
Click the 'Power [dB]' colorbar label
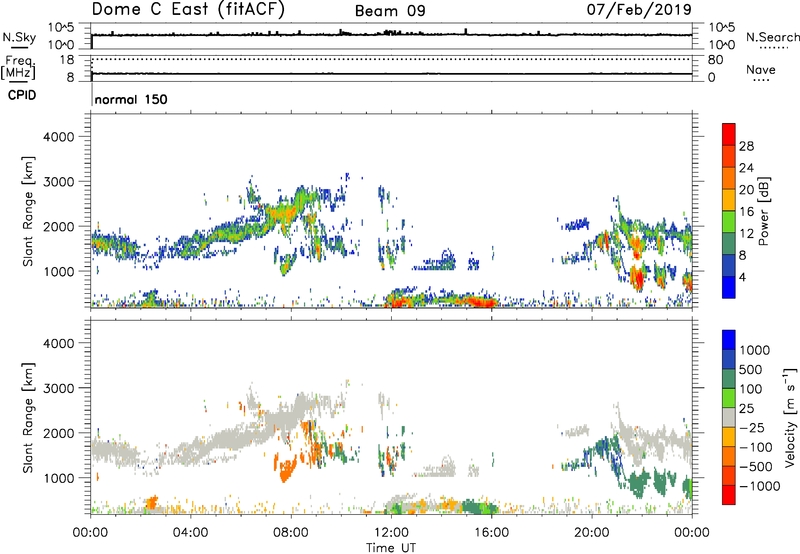click(763, 212)
